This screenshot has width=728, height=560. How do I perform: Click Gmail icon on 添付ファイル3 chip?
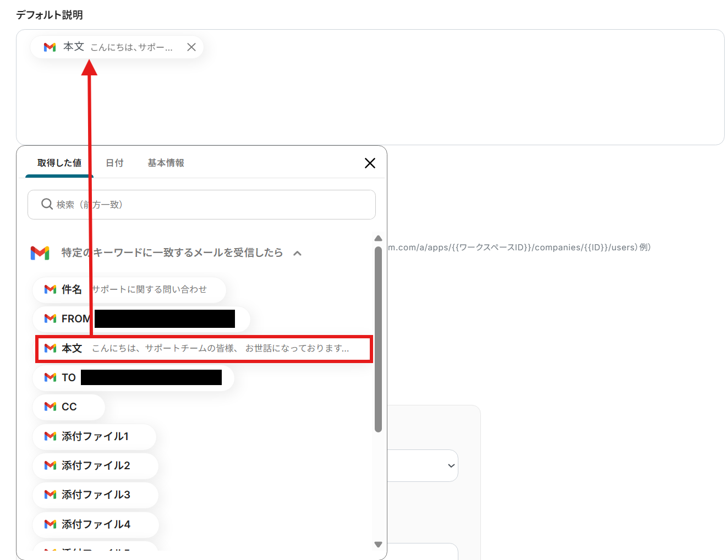[50, 495]
